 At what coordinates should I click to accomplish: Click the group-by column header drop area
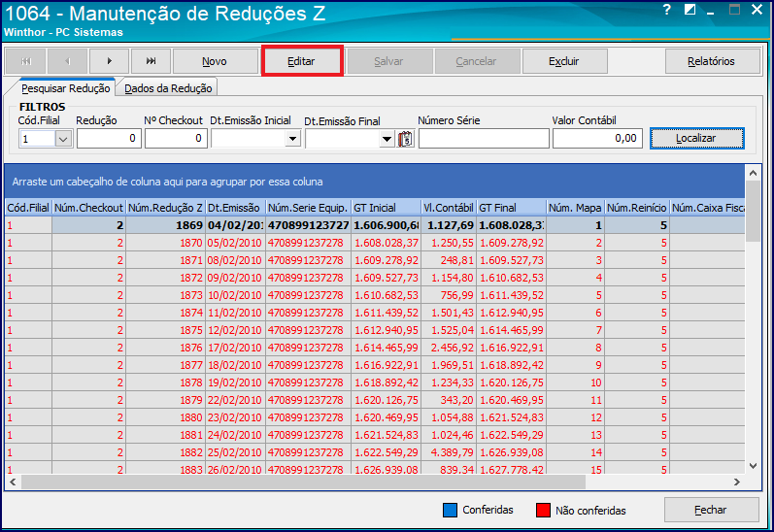click(x=375, y=182)
